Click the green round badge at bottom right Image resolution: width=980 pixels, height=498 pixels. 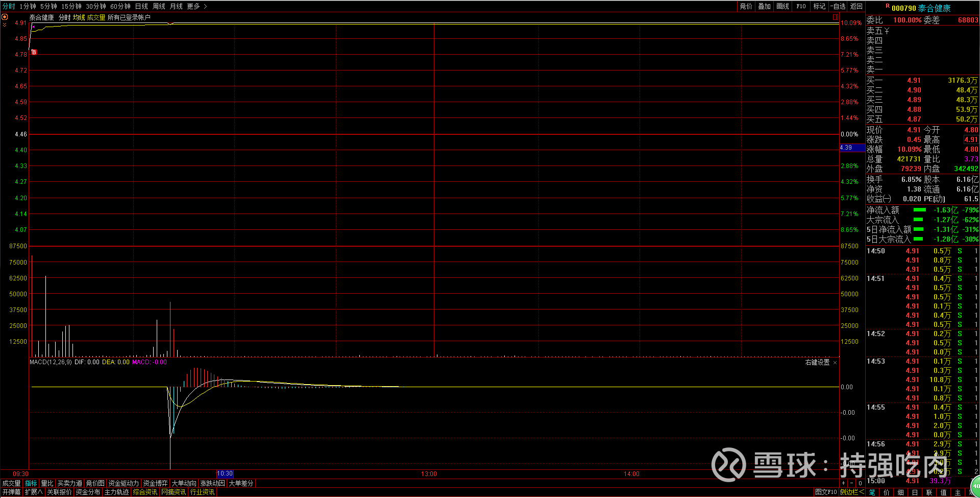(975, 486)
